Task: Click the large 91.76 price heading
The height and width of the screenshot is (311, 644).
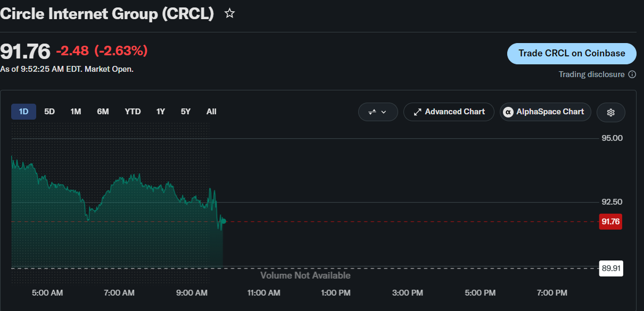Action: tap(25, 52)
